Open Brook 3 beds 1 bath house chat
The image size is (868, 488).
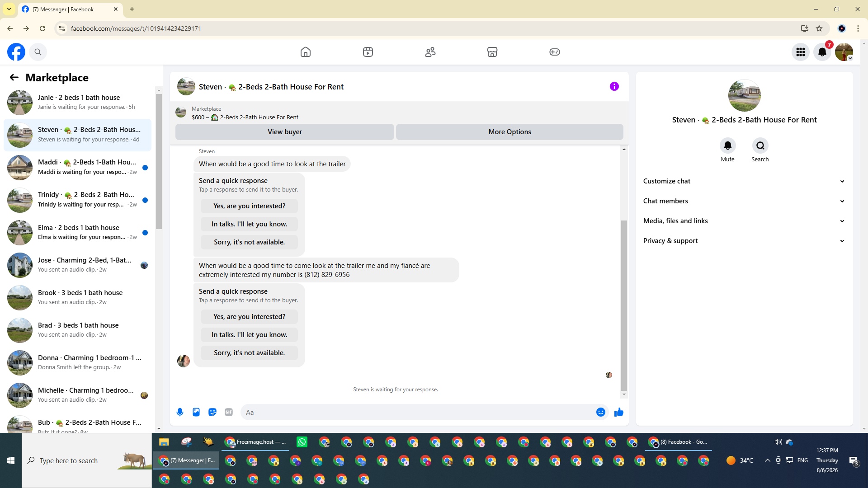point(78,297)
